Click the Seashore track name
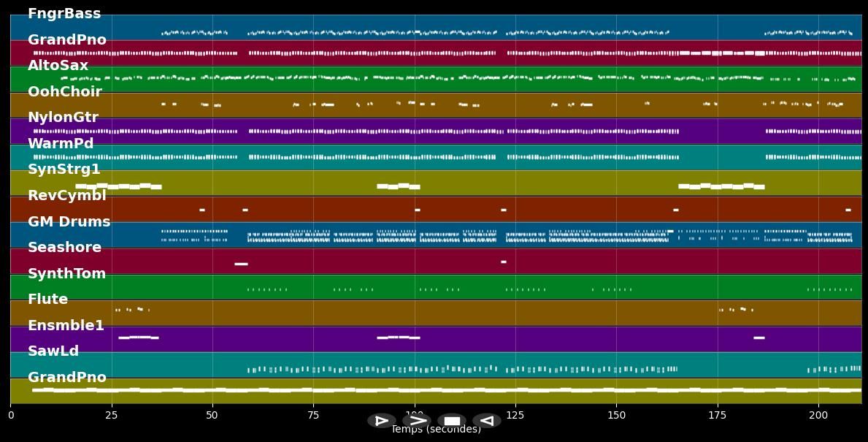Image resolution: width=868 pixels, height=442 pixels. (64, 248)
